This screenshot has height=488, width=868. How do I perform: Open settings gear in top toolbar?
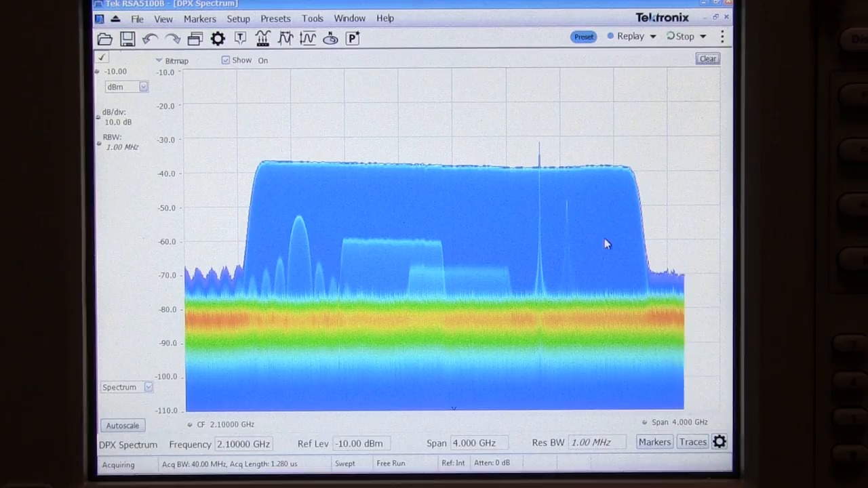[218, 39]
